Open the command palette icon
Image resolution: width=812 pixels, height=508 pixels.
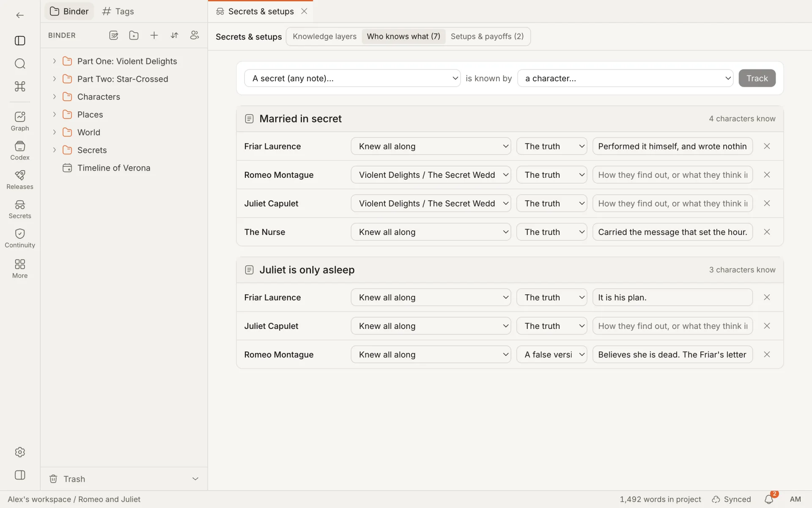point(20,86)
